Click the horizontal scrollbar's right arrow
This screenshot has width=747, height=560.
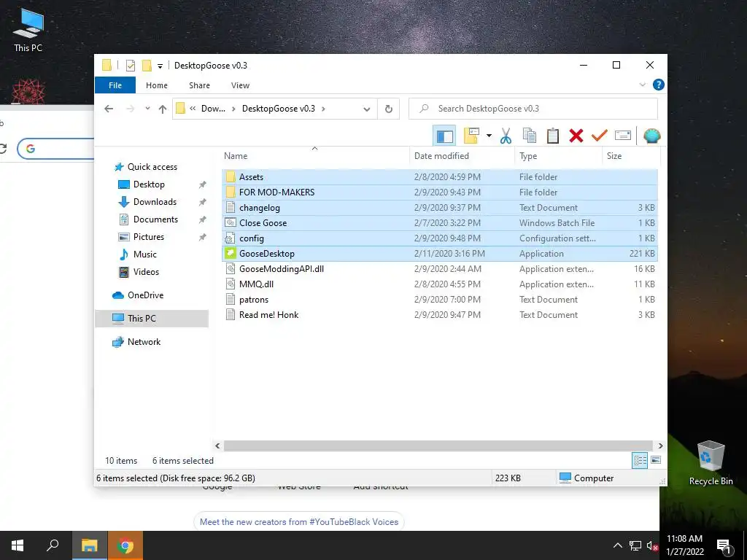[660, 446]
